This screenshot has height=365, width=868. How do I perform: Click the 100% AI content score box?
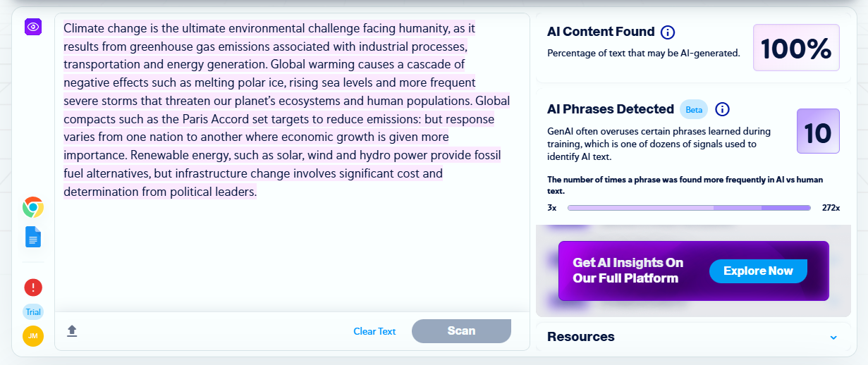tap(796, 48)
